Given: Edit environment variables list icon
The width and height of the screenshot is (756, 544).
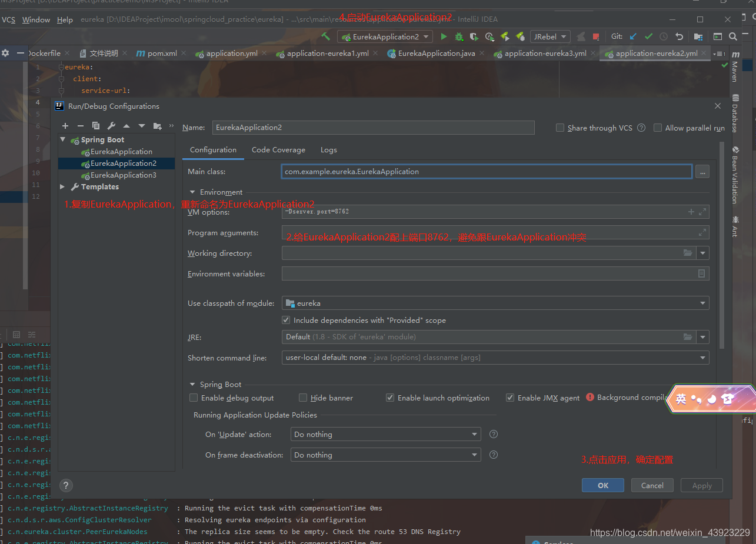Looking at the screenshot, I should pos(701,273).
